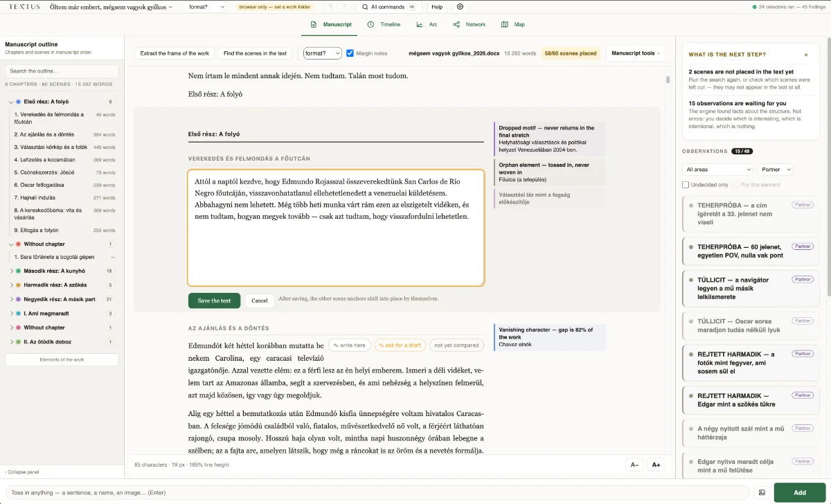Click 'Extract the frame of the work'
The width and height of the screenshot is (831, 504).
[x=175, y=53]
